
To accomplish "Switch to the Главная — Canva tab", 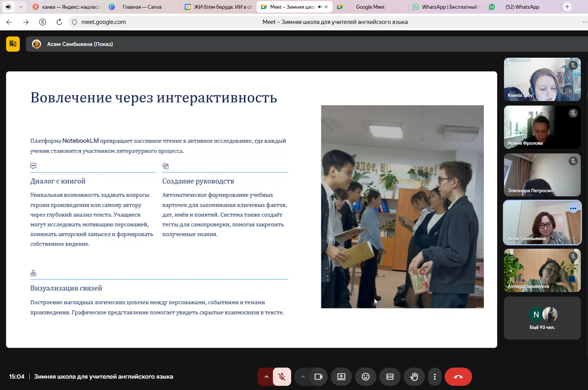I will pyautogui.click(x=142, y=7).
